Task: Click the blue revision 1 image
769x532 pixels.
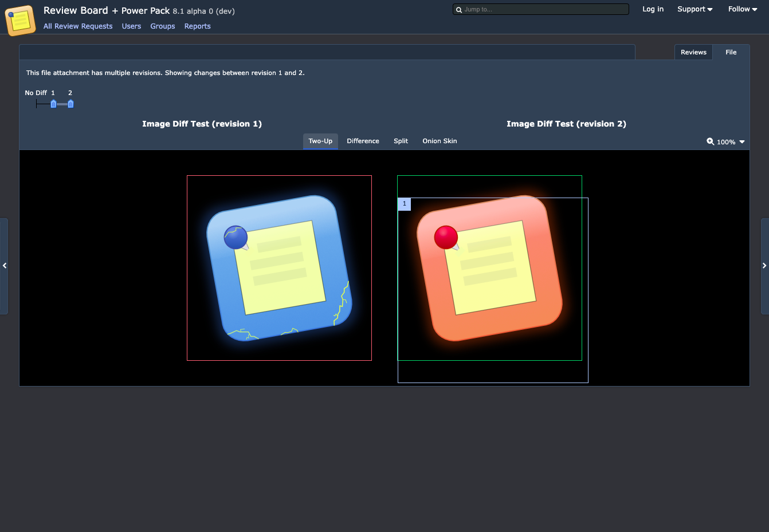Action: [279, 268]
